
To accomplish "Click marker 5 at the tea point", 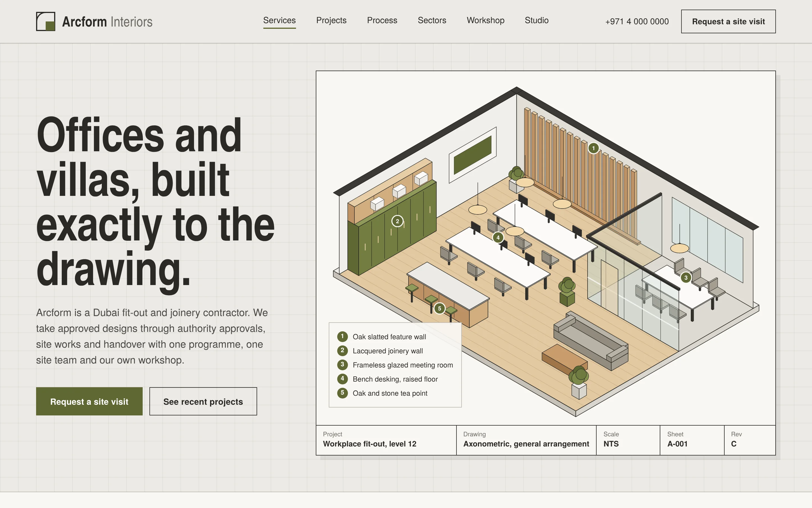I will [x=440, y=308].
